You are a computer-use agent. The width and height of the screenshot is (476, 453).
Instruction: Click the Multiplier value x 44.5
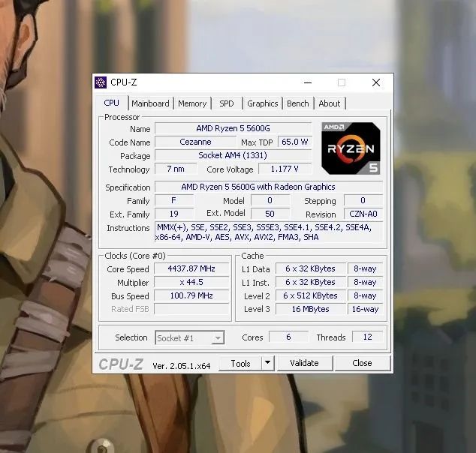coord(191,282)
